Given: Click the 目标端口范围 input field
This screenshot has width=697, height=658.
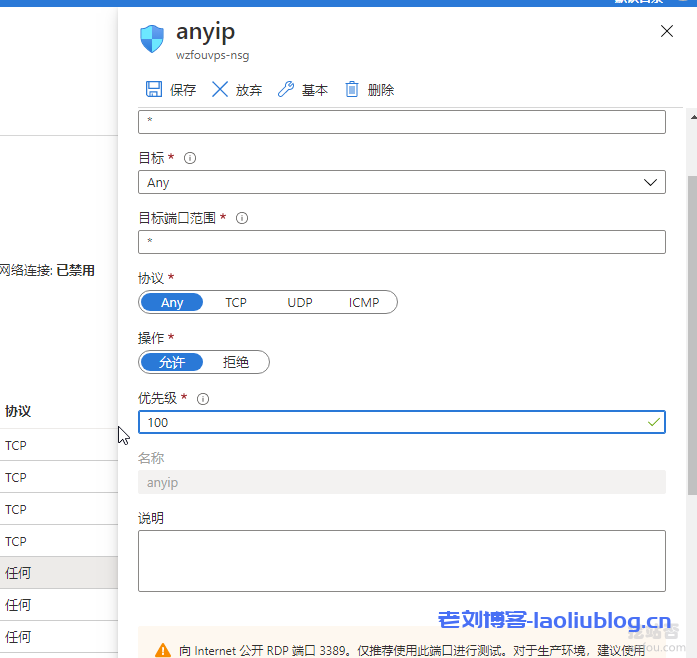Looking at the screenshot, I should point(401,242).
